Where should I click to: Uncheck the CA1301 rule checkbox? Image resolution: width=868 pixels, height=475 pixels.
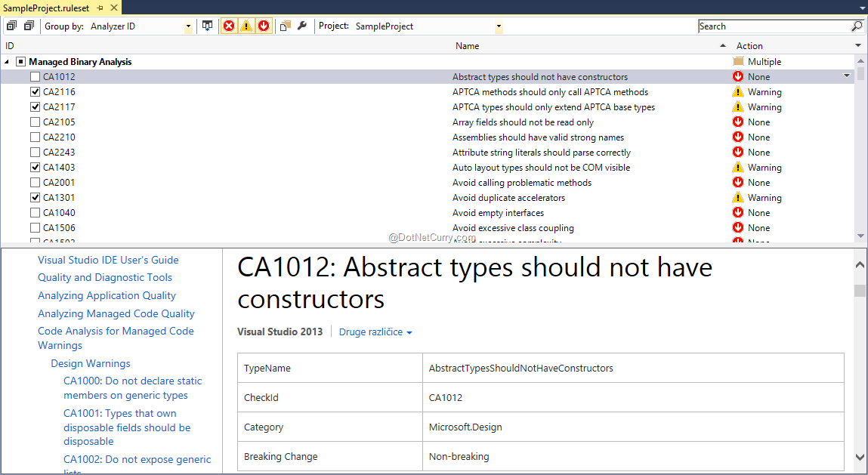coord(35,197)
